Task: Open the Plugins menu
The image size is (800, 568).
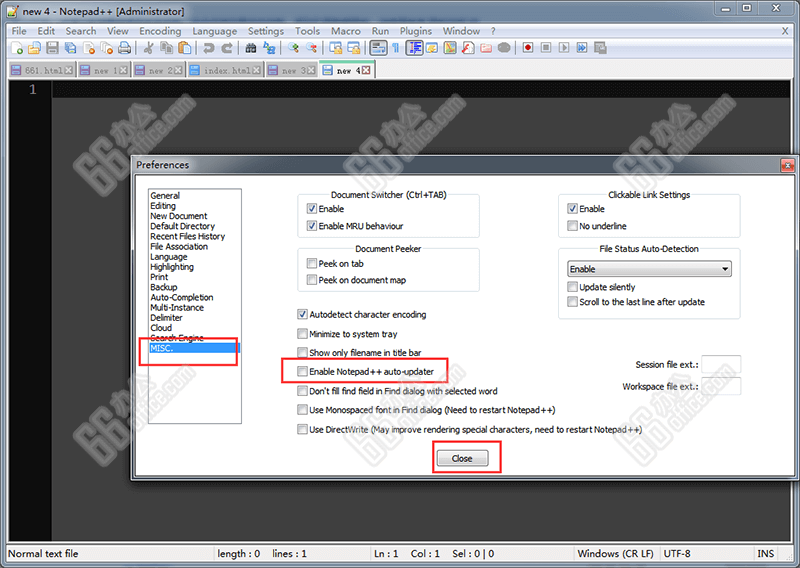Action: (x=416, y=31)
